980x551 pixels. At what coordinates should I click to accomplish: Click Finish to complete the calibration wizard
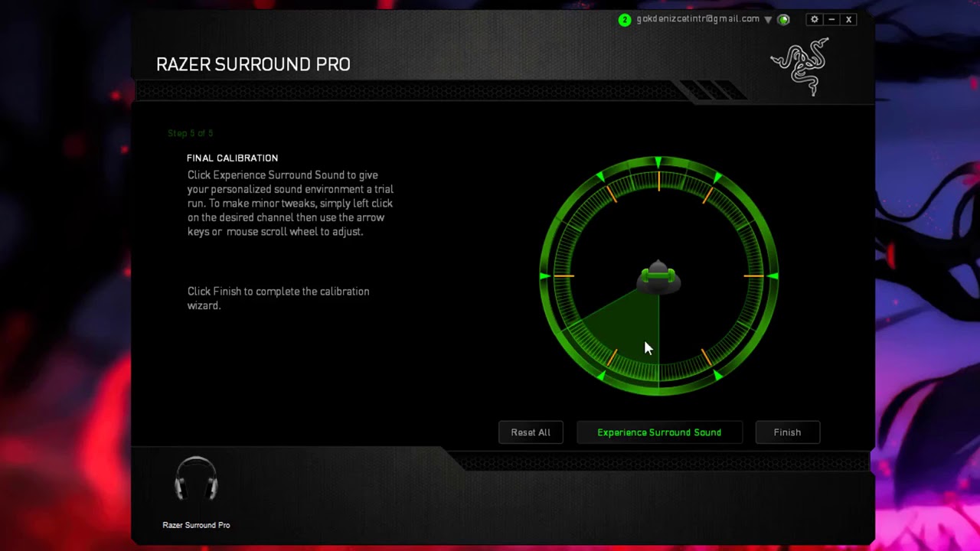point(787,432)
